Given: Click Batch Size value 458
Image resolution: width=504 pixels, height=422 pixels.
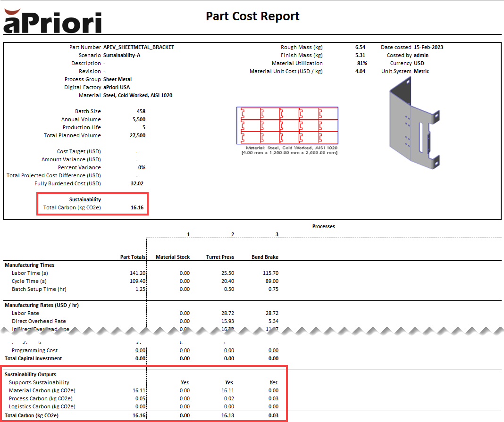Looking at the screenshot, I should click(141, 111).
